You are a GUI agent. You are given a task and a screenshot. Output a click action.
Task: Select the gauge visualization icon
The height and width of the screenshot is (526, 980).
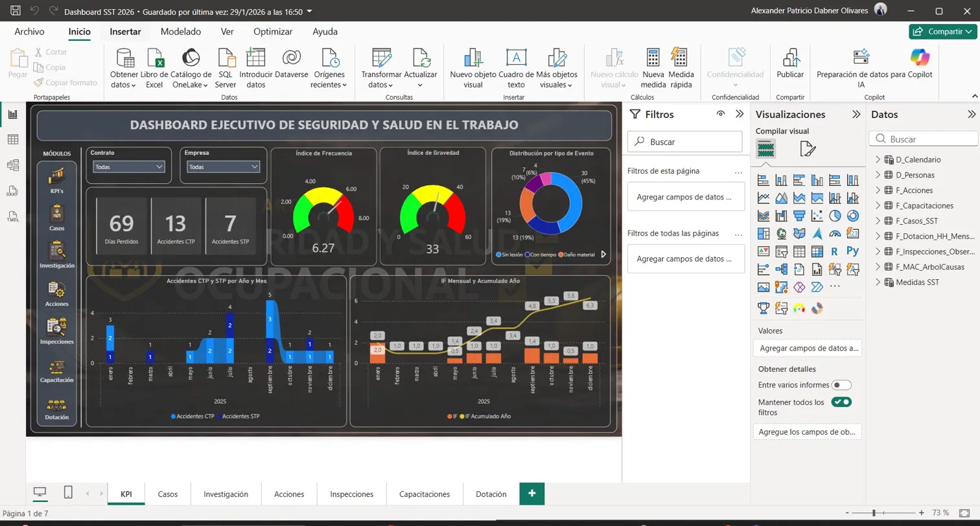click(835, 233)
